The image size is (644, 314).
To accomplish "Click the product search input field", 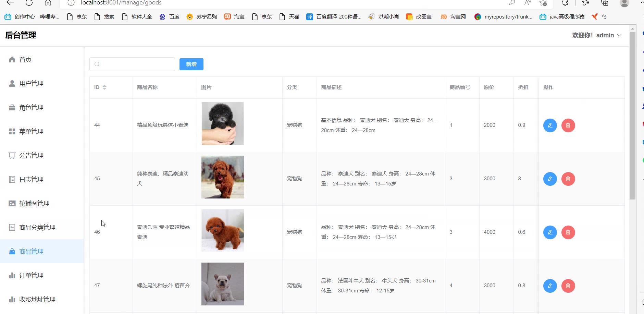I will coord(132,64).
